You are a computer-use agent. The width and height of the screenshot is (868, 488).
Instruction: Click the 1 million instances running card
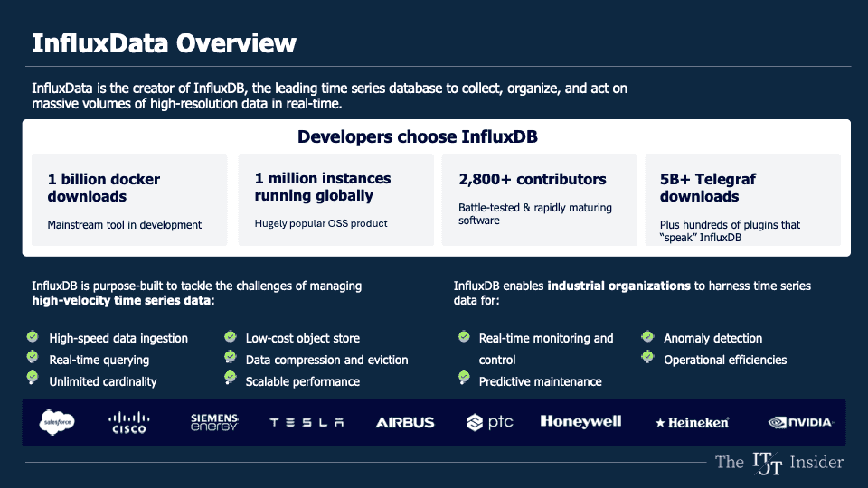pyautogui.click(x=334, y=200)
